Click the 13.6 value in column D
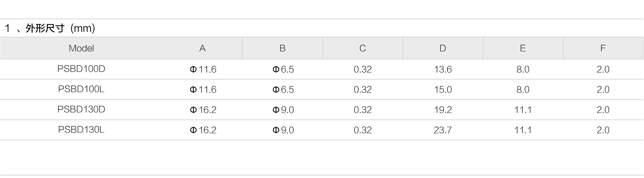 [443, 69]
